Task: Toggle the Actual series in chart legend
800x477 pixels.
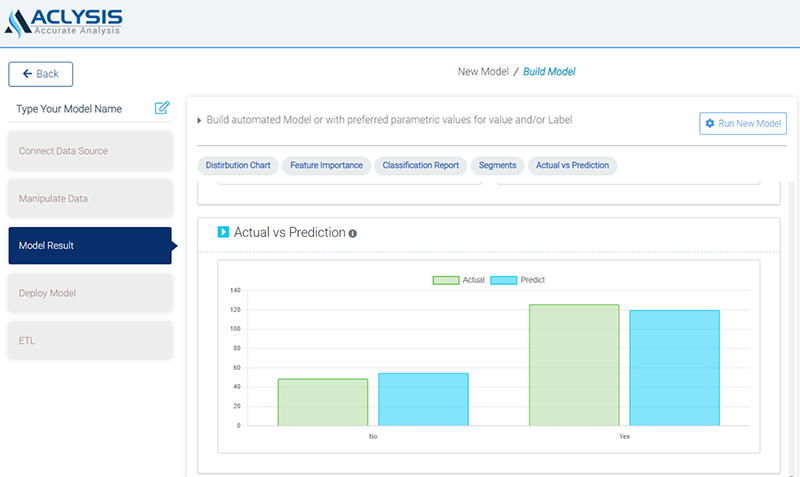Action: 458,280
